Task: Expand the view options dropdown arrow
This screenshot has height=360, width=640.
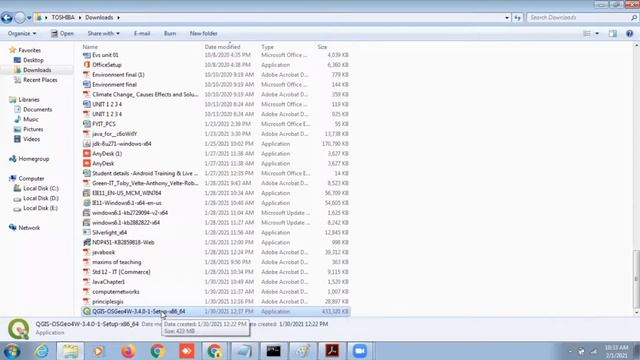Action: (x=597, y=33)
